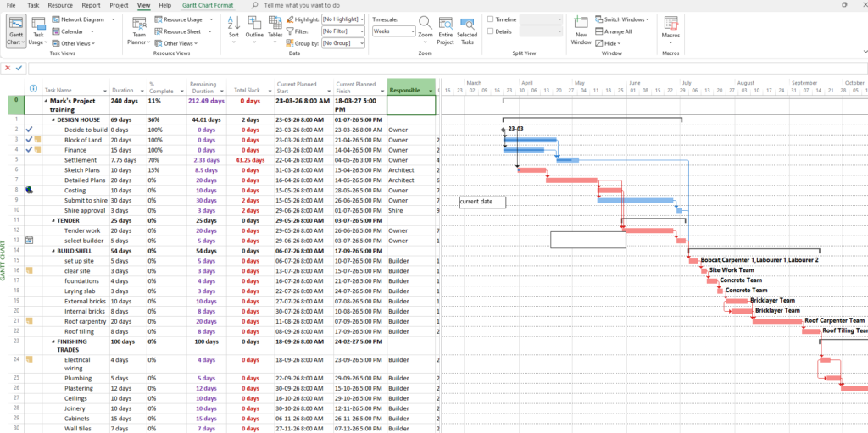The width and height of the screenshot is (868, 433).
Task: Zoom to Entire Project
Action: (x=445, y=31)
